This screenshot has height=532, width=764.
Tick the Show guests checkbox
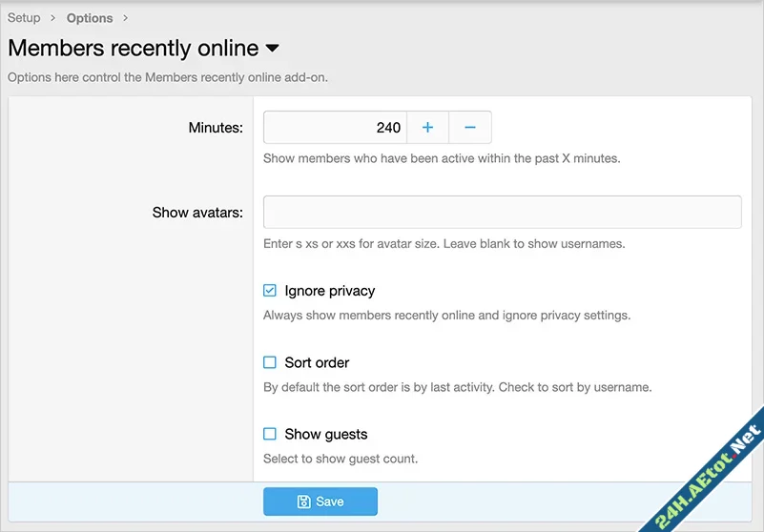pos(270,434)
